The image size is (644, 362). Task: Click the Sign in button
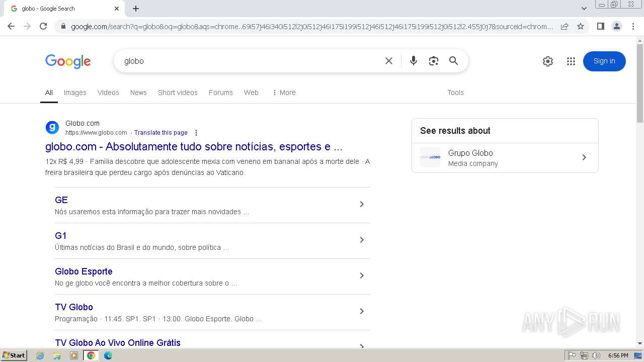click(x=604, y=61)
